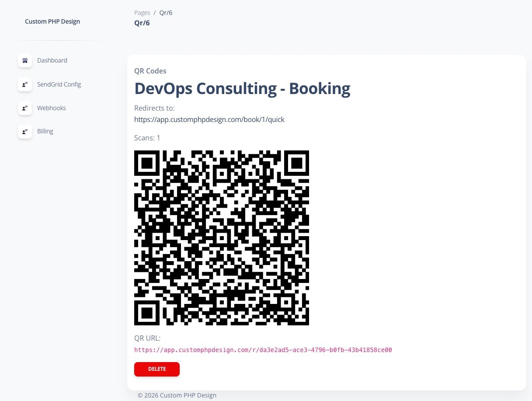Open Dashboard using the storefront icon
The width and height of the screenshot is (532, 401).
[25, 60]
